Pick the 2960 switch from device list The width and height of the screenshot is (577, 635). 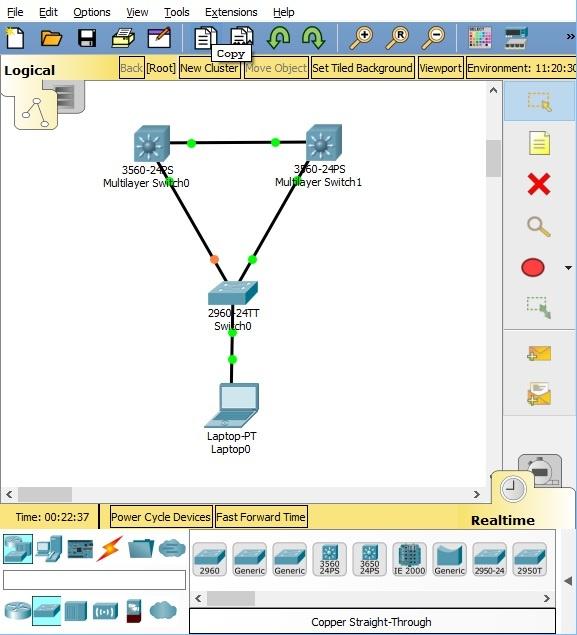[x=209, y=559]
